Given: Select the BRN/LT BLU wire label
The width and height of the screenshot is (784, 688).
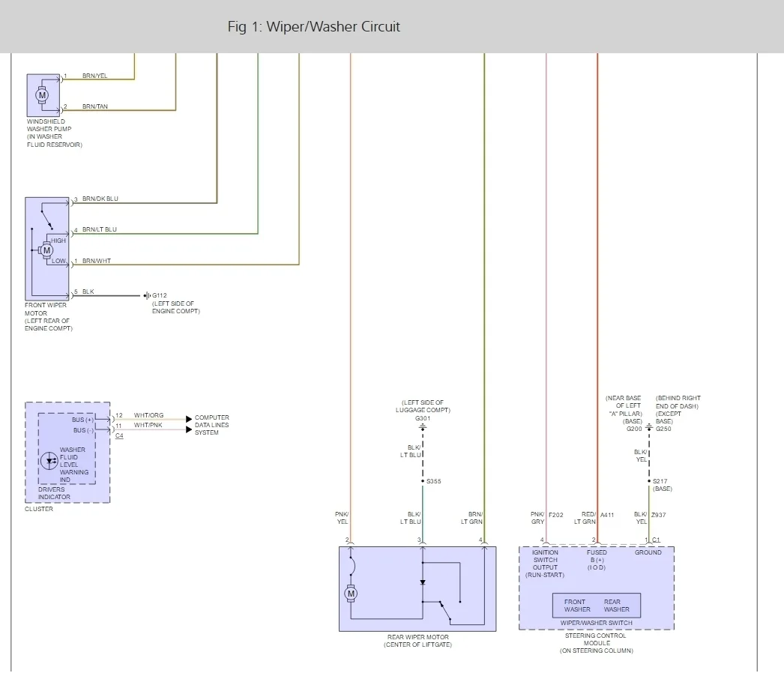Looking at the screenshot, I should (x=100, y=229).
